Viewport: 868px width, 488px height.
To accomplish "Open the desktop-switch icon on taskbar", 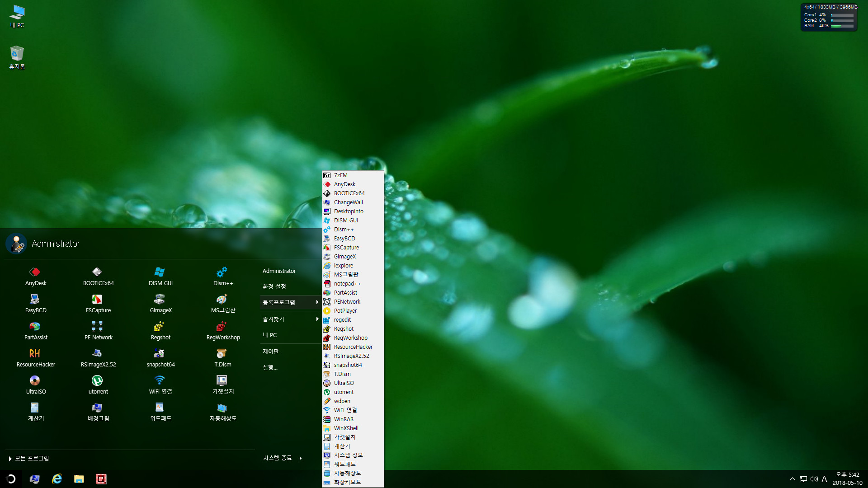I will click(x=34, y=479).
